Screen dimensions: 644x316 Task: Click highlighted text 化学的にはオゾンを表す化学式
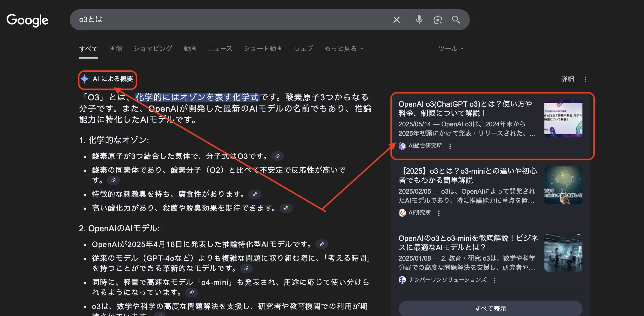coord(197,97)
